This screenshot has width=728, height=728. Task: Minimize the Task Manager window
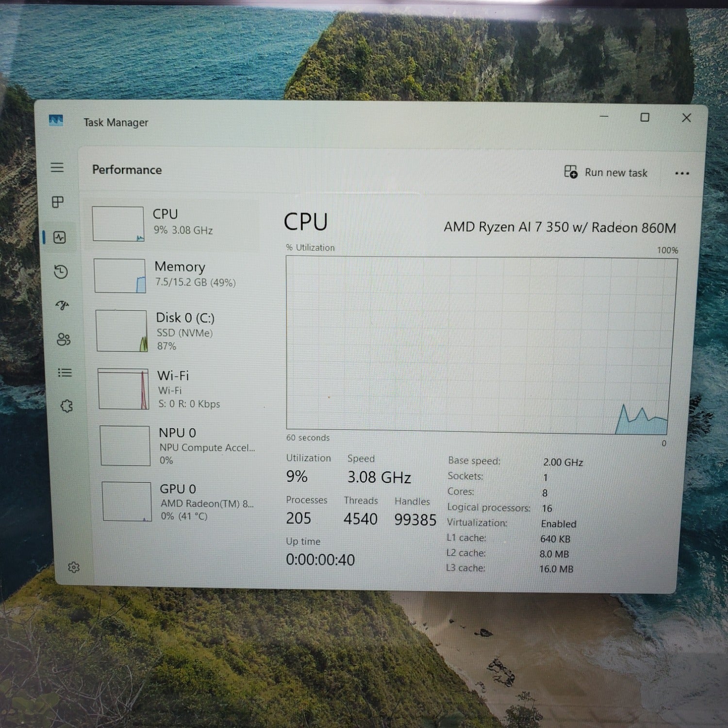click(x=604, y=116)
